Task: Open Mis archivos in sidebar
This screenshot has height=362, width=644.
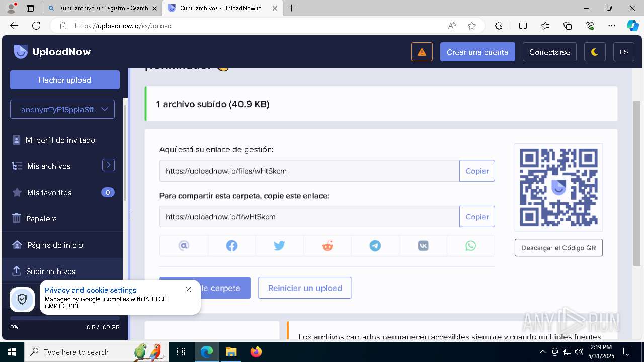Action: click(49, 166)
